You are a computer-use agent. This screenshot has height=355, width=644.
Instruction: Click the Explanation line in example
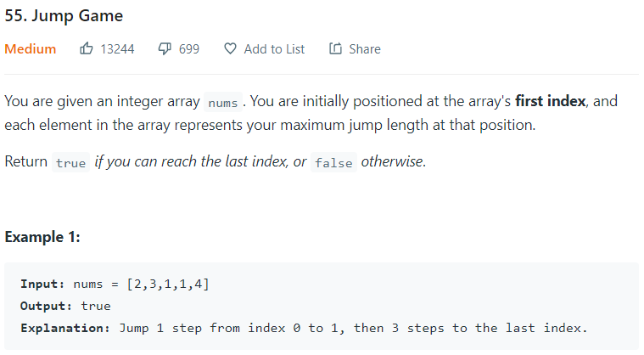click(x=305, y=329)
